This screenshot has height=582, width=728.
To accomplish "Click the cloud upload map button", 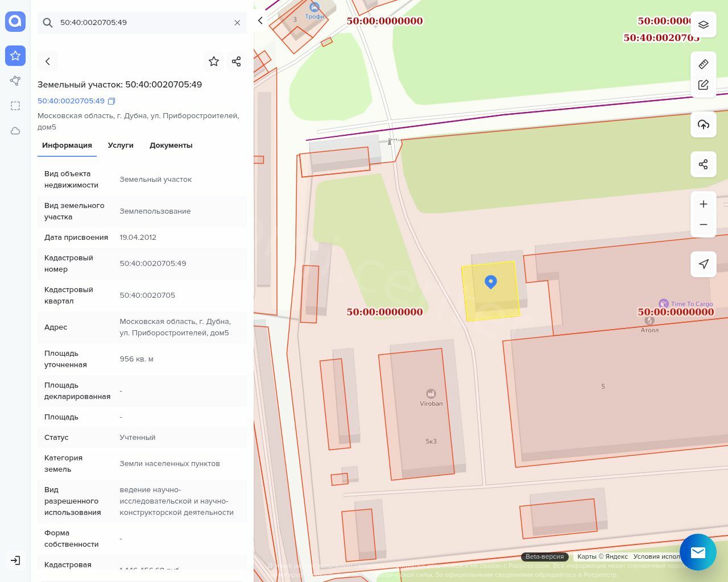I will pyautogui.click(x=703, y=124).
